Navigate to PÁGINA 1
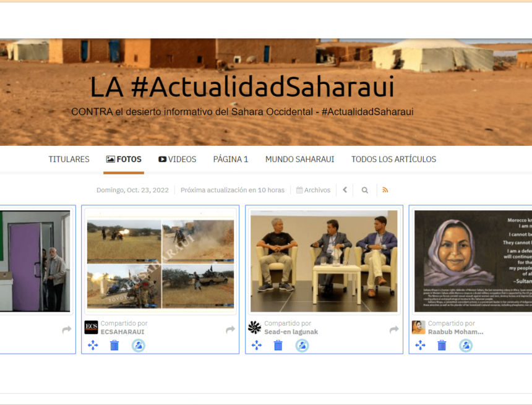The image size is (532, 405). point(231,159)
